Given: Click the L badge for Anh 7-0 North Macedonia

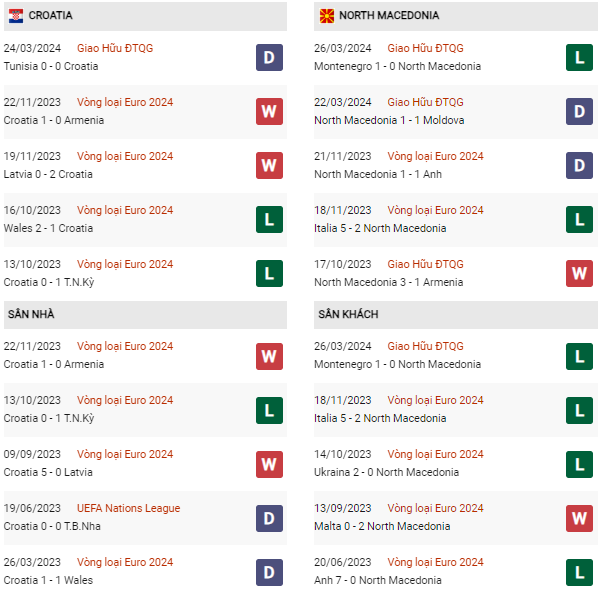Looking at the screenshot, I should coord(579,571).
